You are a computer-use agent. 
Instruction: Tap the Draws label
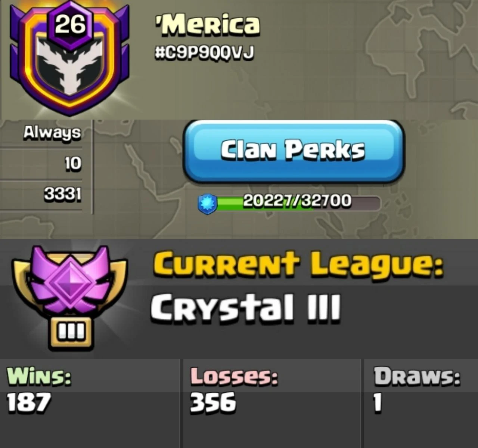[417, 376]
